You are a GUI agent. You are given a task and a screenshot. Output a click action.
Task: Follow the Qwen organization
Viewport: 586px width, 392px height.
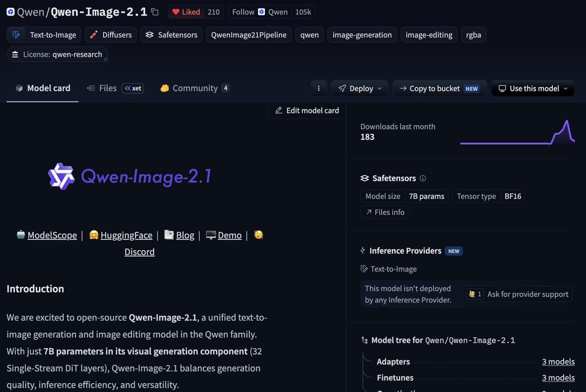click(260, 12)
